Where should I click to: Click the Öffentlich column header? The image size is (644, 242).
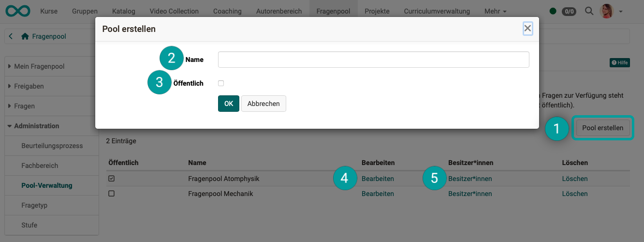click(124, 163)
